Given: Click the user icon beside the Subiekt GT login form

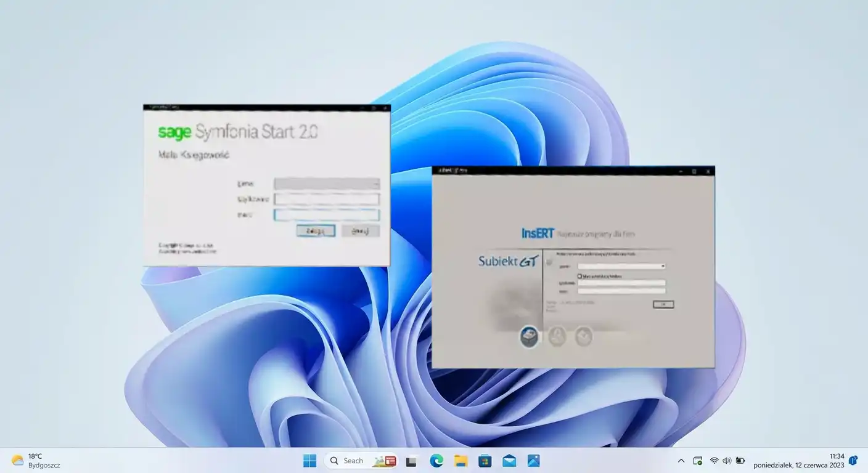Looking at the screenshot, I should click(549, 262).
